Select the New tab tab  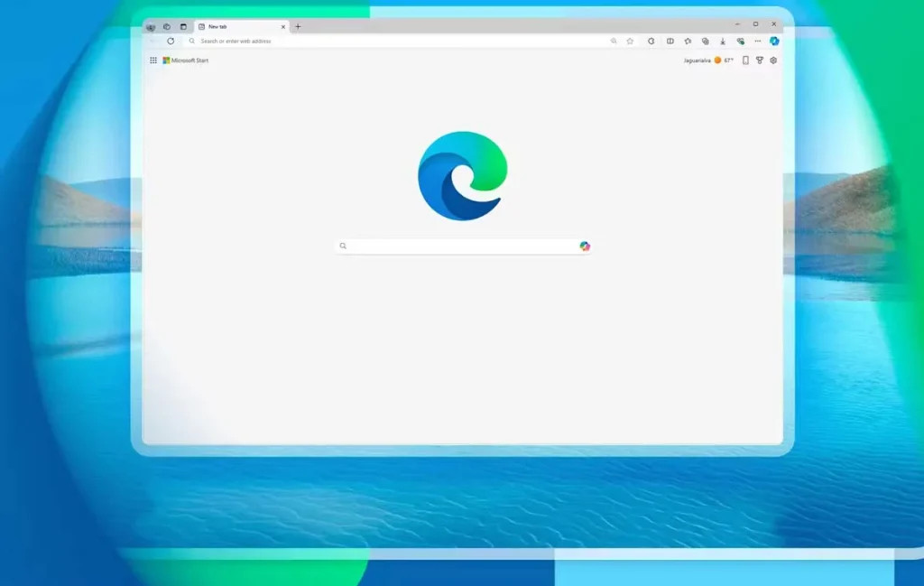tap(241, 26)
